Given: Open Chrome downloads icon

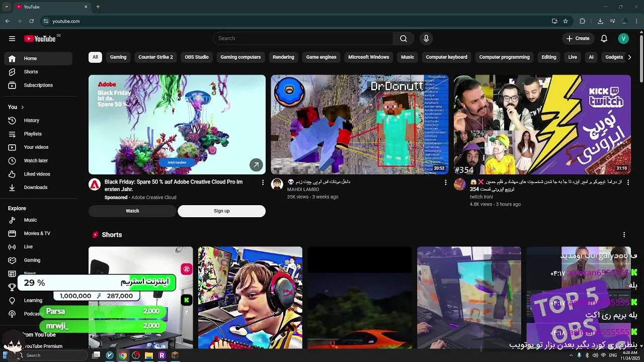Looking at the screenshot, I should point(600,21).
